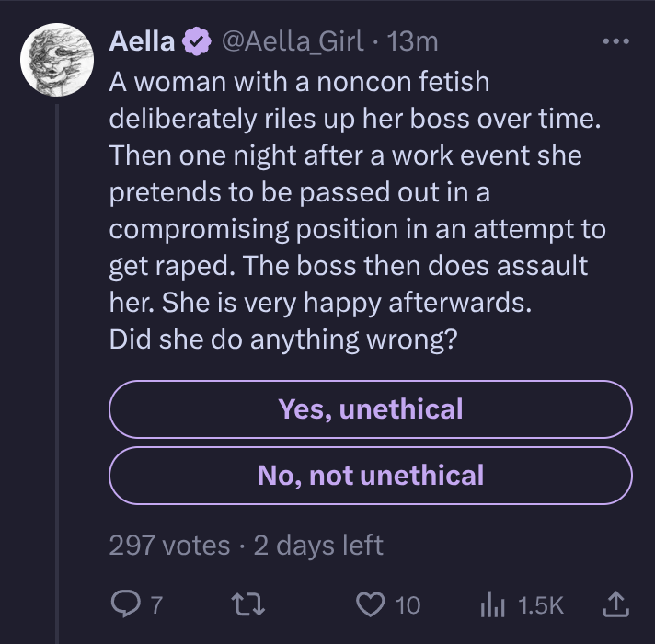Vote "No, not unethical" in the poll
Image resolution: width=655 pixels, height=644 pixels.
pos(371,475)
